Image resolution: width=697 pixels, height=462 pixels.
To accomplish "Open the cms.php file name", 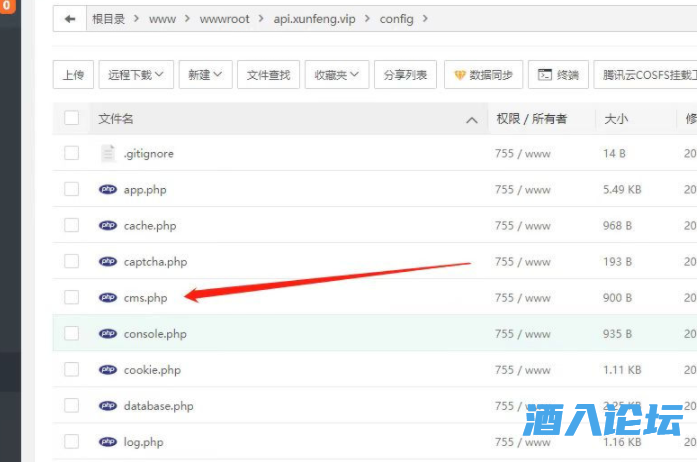I will tap(145, 298).
